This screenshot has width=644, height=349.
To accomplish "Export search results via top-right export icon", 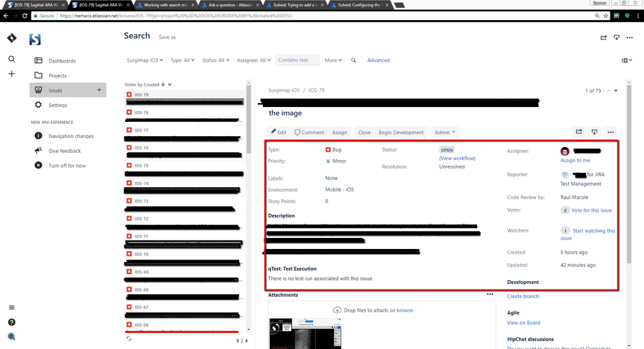I will [x=616, y=37].
